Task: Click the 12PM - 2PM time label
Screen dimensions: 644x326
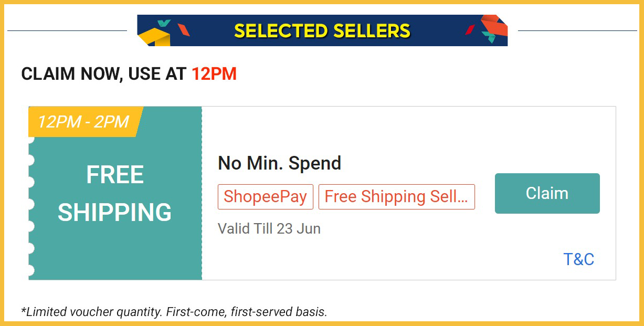Action: tap(83, 122)
